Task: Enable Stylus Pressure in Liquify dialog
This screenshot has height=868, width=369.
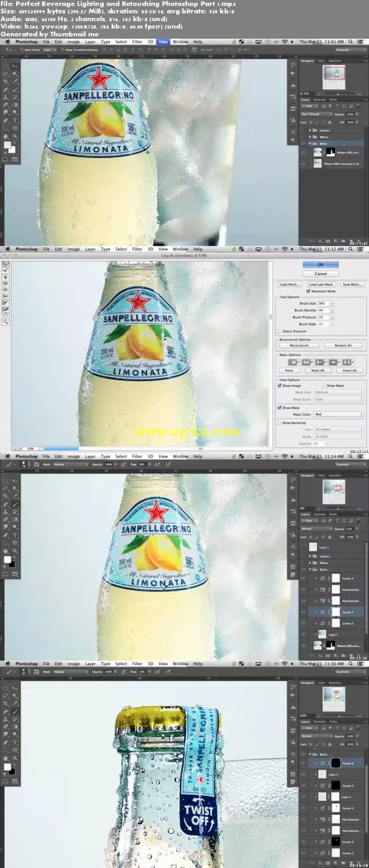Action: click(x=280, y=331)
